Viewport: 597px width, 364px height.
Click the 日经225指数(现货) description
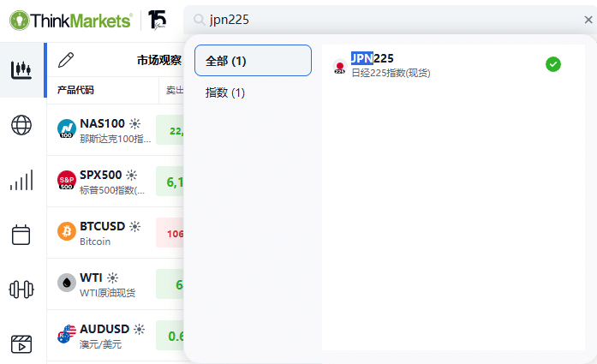click(x=391, y=73)
